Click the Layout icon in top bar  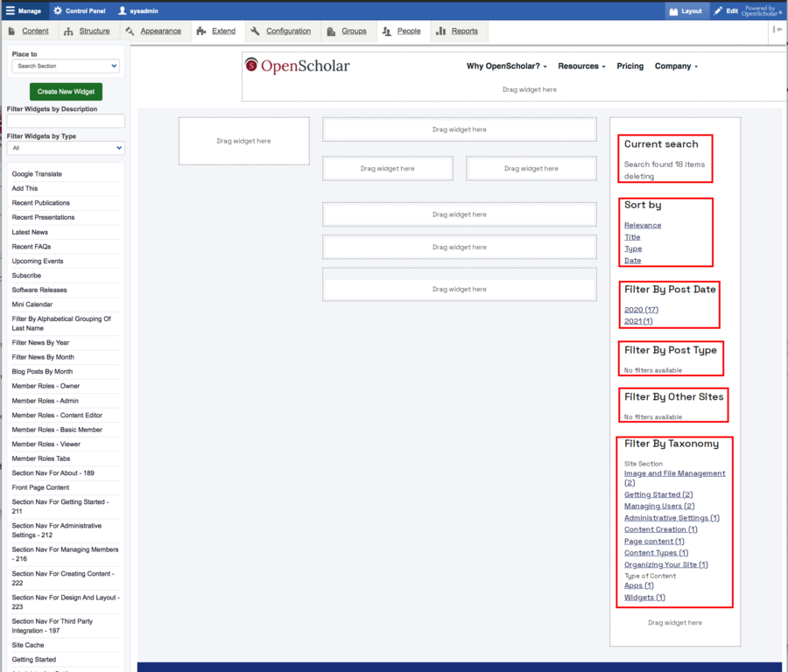[674, 10]
